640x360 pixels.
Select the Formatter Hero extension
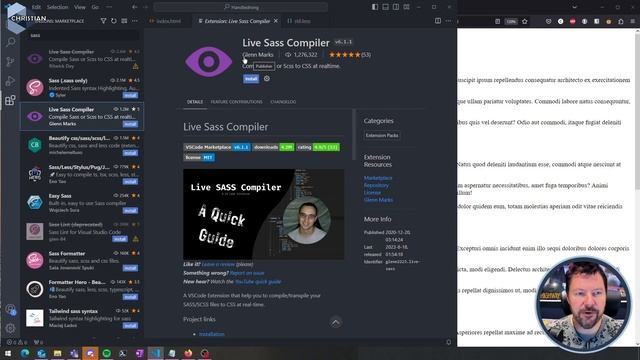click(x=82, y=289)
